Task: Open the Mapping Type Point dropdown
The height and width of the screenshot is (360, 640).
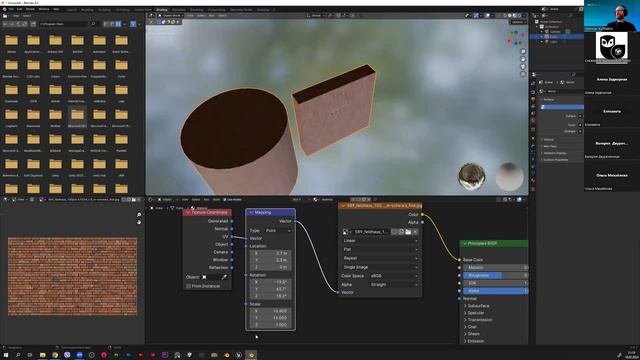Action: point(278,231)
